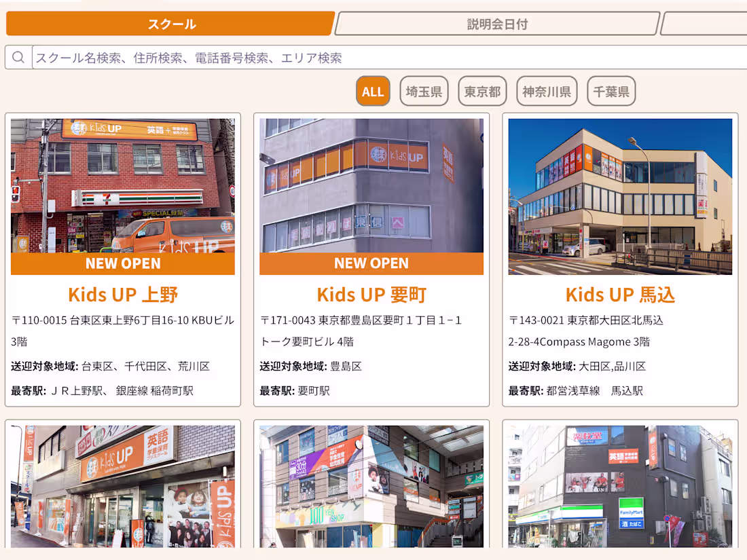Switch to the スクール tab
This screenshot has height=560, width=747.
click(x=170, y=24)
